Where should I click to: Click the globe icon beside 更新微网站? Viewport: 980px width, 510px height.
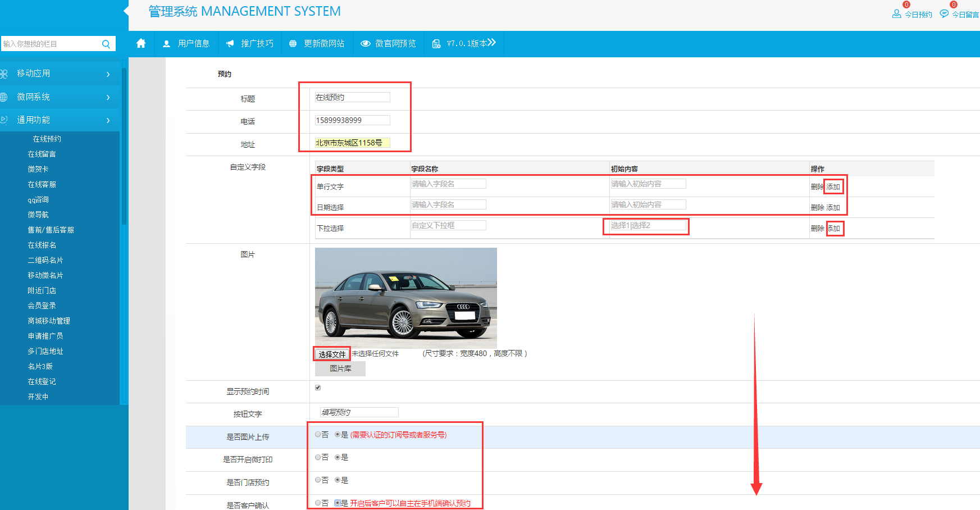click(x=293, y=44)
